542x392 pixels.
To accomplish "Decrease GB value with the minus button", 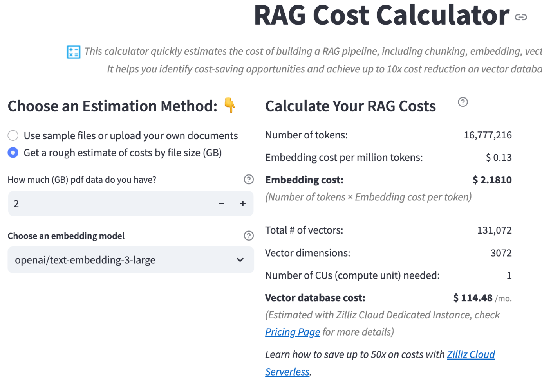I will (x=221, y=203).
